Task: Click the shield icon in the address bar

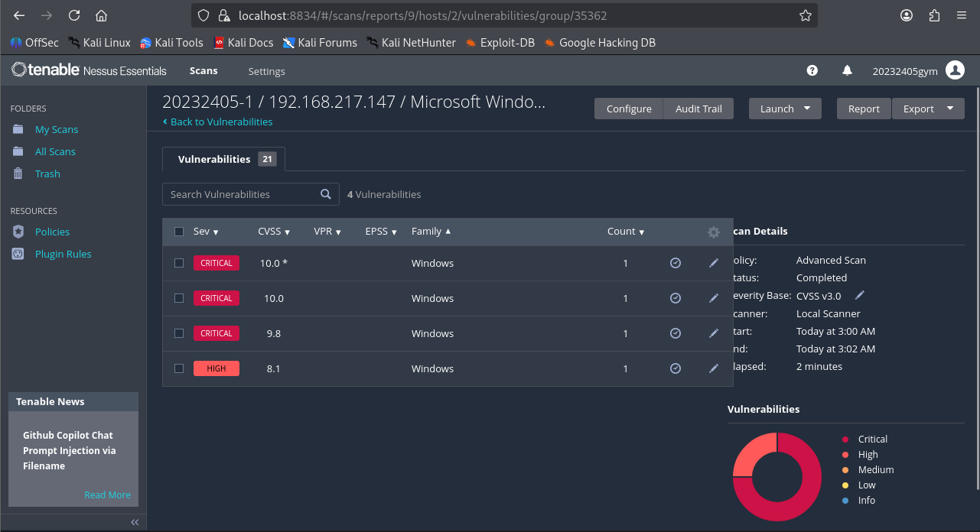Action: click(x=203, y=15)
